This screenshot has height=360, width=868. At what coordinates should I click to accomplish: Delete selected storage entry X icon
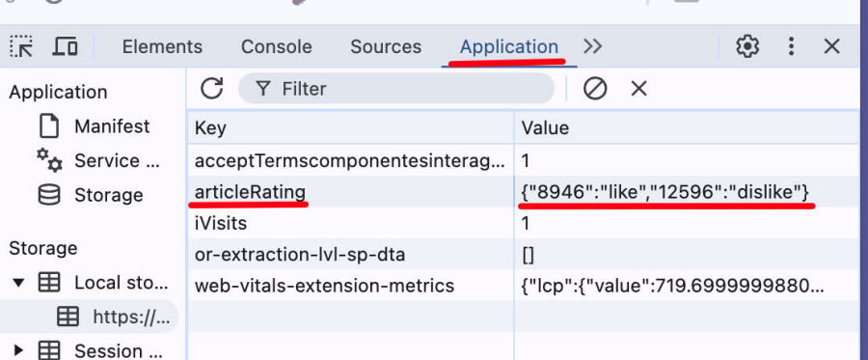638,89
